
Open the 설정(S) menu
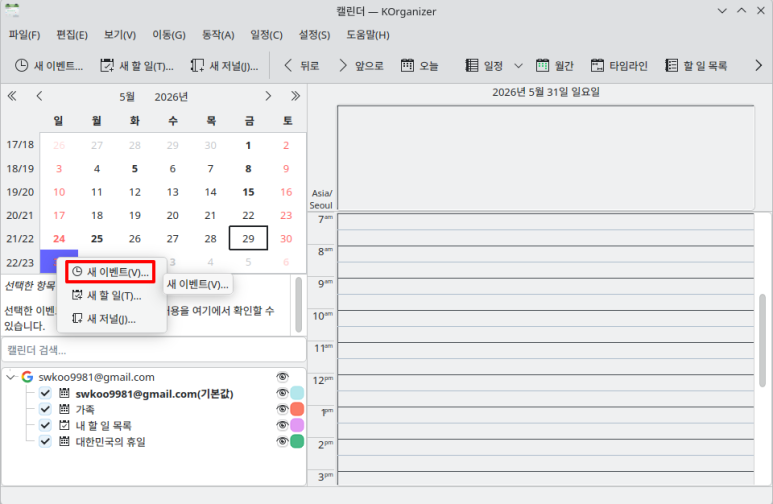[314, 35]
